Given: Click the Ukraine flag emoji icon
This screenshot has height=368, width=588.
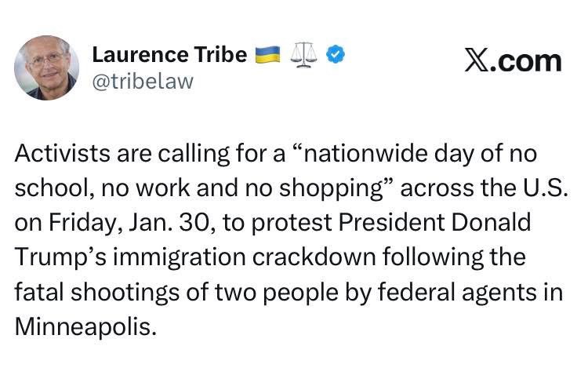Looking at the screenshot, I should (x=267, y=54).
